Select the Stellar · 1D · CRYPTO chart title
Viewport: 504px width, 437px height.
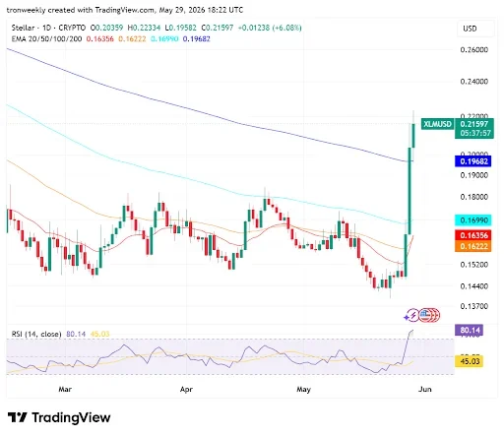click(x=48, y=28)
